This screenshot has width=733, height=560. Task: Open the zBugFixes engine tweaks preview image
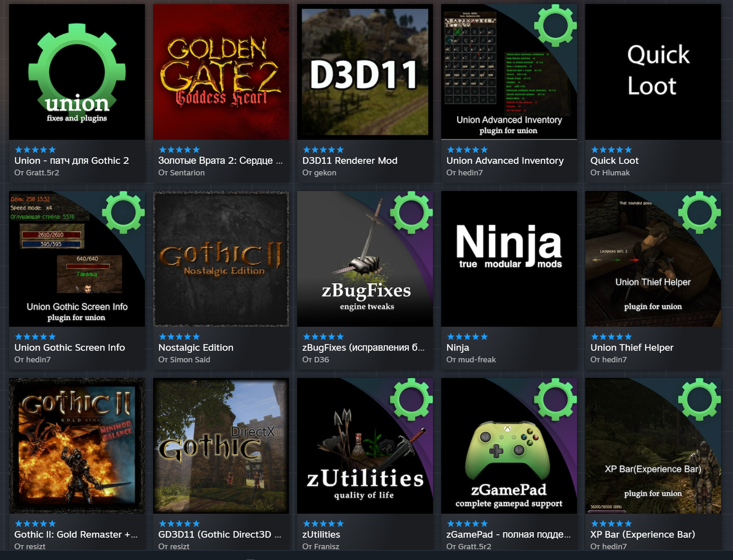click(x=365, y=259)
